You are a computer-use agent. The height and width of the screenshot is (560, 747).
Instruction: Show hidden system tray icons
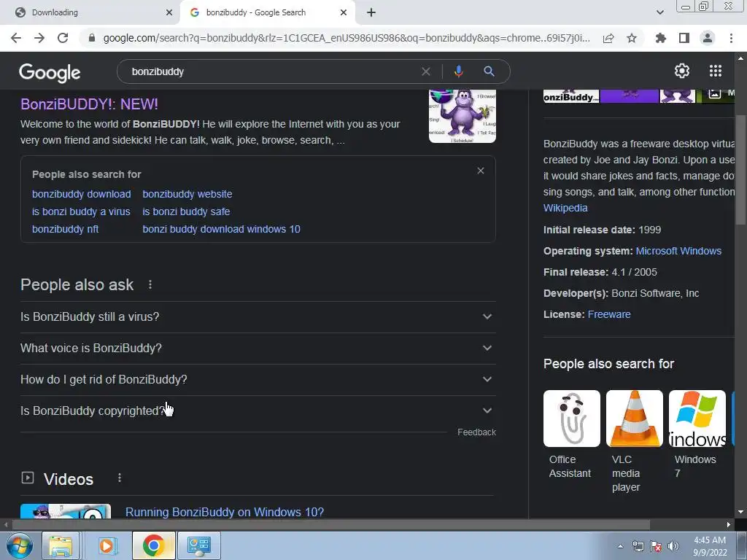click(620, 546)
